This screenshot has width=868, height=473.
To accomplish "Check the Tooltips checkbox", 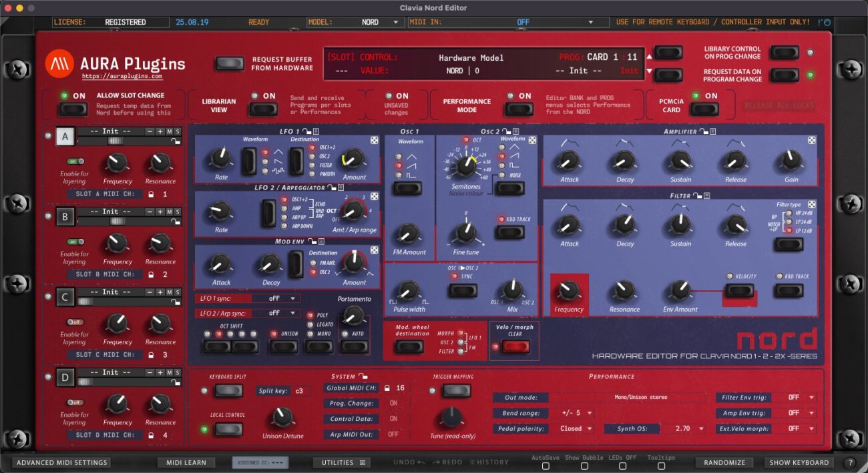I will pos(660,466).
